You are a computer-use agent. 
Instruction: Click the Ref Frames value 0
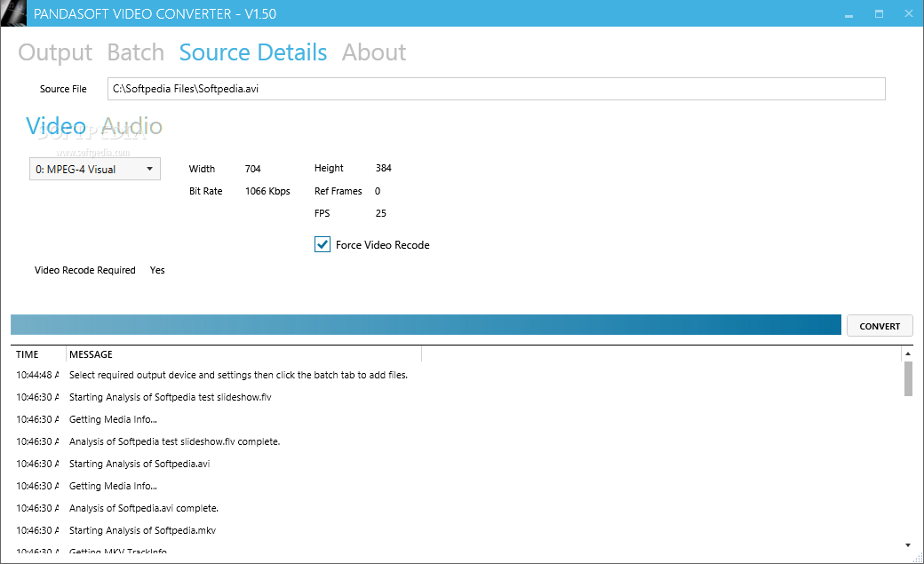(x=378, y=191)
